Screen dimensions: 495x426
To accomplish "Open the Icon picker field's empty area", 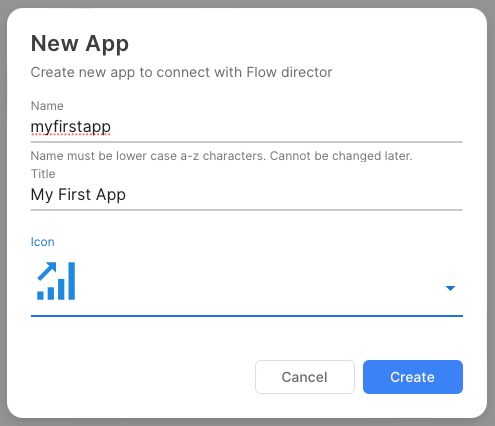I will pos(260,283).
